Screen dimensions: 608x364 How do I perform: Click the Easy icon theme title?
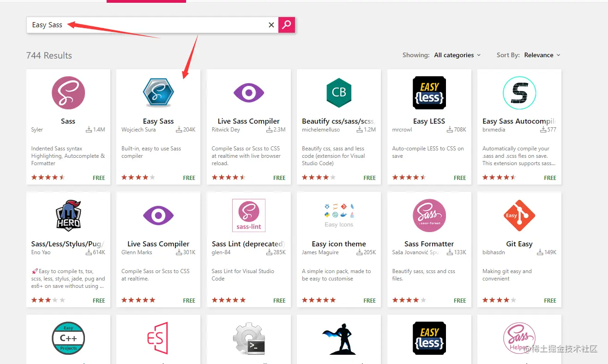339,244
